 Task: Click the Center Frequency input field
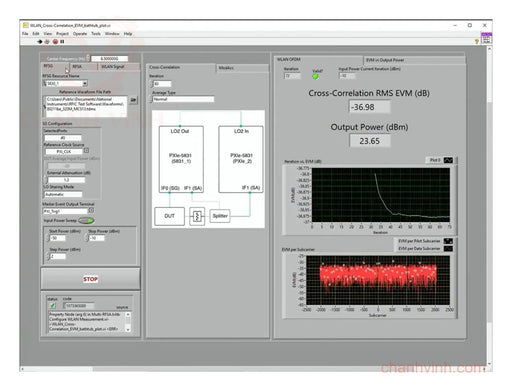pos(110,58)
